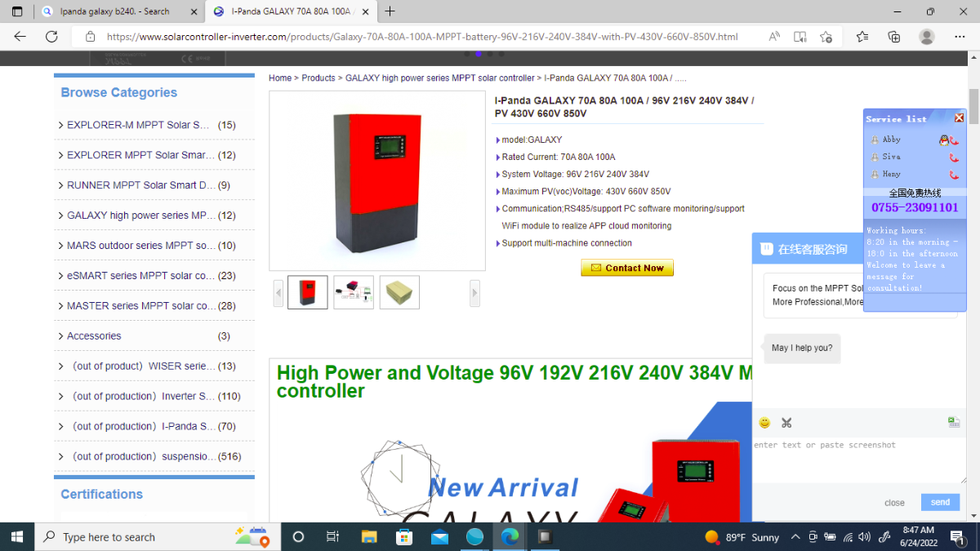980x551 pixels.
Task: Click the Collections icon in Edge toolbar
Action: (x=894, y=37)
